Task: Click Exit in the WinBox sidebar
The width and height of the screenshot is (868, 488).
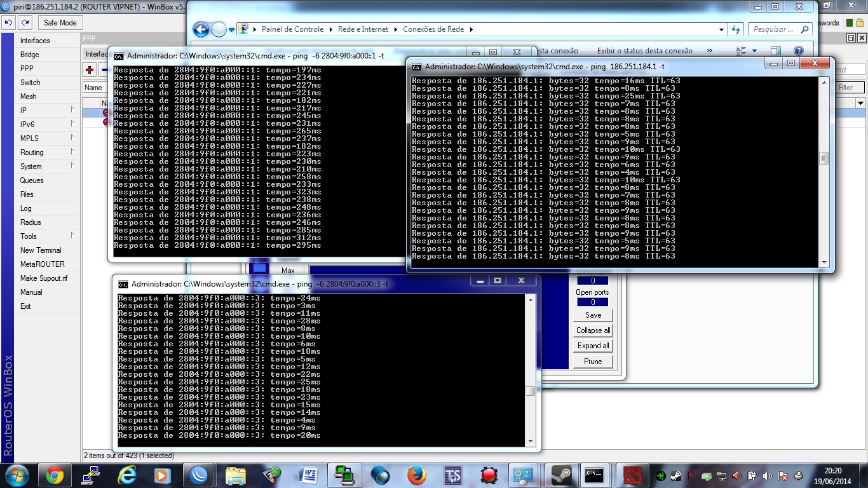Action: tap(25, 306)
